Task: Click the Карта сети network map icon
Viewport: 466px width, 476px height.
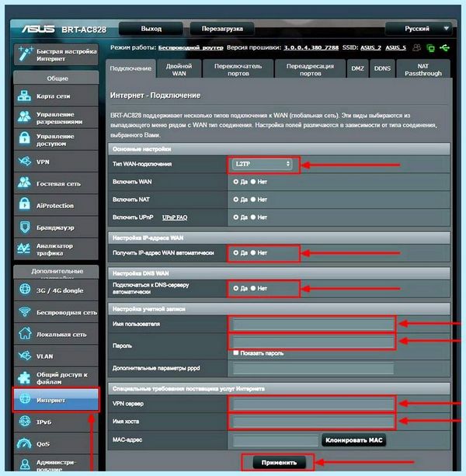Action: click(x=24, y=96)
